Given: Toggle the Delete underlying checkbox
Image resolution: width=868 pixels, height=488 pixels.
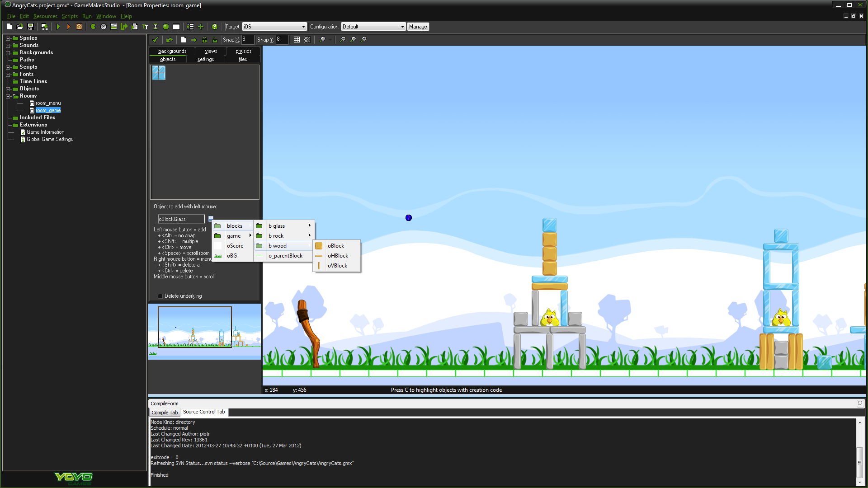Looking at the screenshot, I should point(160,296).
